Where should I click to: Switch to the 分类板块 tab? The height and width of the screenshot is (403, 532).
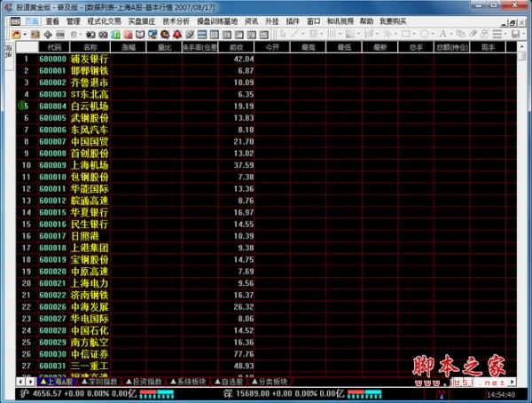point(270,382)
